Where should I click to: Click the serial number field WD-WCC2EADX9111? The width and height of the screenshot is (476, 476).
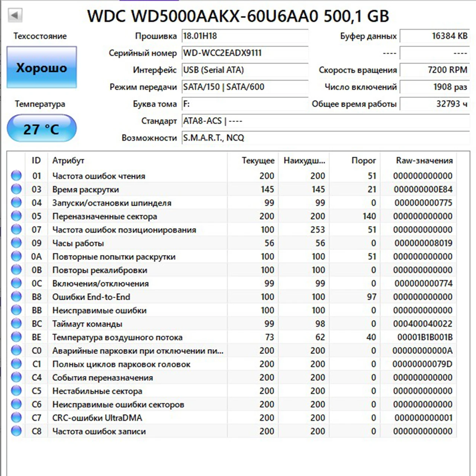tap(245, 53)
